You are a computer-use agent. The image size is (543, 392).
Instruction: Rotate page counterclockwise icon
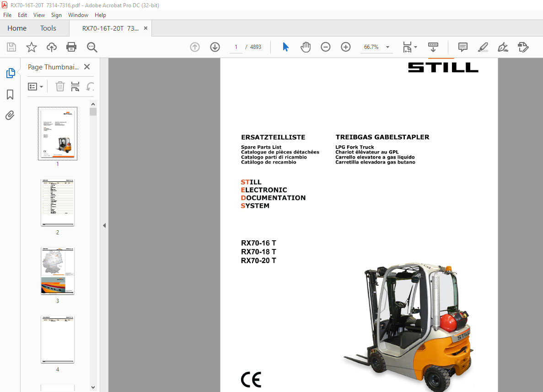click(x=90, y=86)
